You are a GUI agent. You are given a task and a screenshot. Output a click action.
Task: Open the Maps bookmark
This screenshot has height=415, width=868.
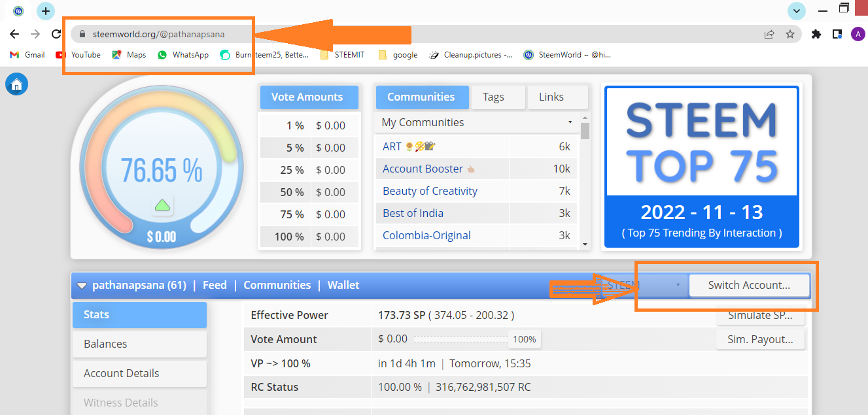coord(129,55)
